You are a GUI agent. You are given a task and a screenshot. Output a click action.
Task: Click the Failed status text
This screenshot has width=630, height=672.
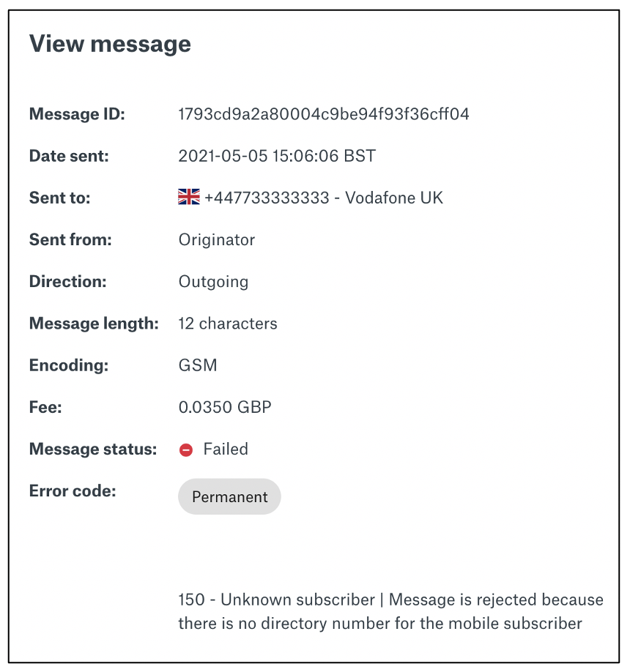226,449
